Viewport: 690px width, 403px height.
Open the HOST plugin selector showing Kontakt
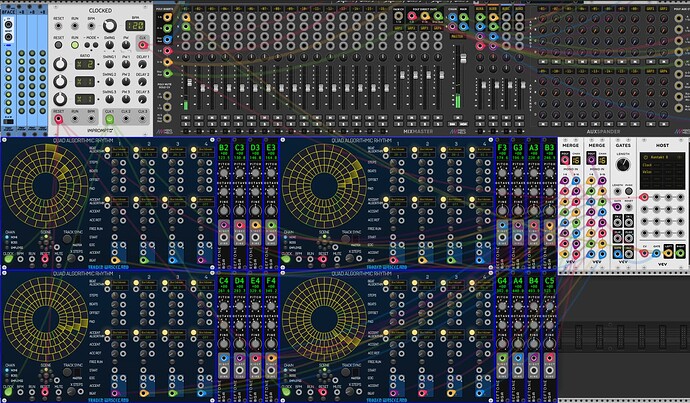pos(662,157)
